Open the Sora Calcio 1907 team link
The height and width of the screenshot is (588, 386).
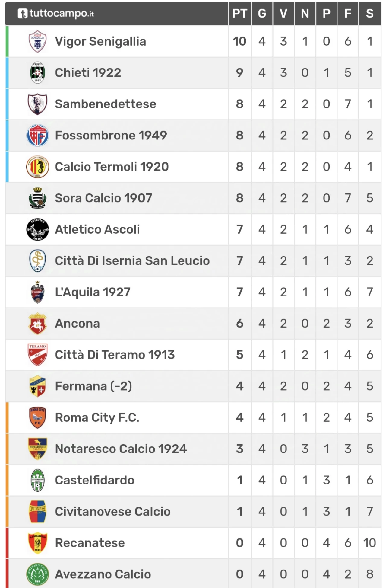click(x=103, y=198)
